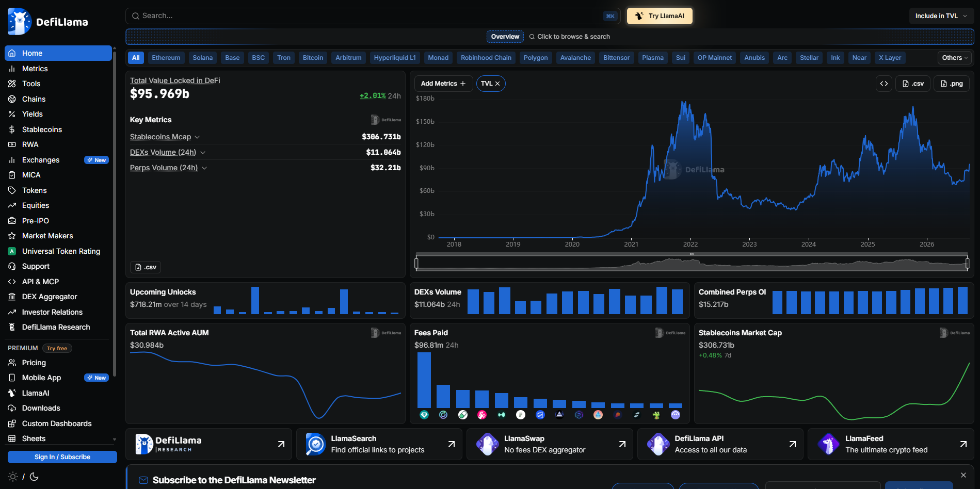Filter by Hyperliquid L1 chain
Image resolution: width=980 pixels, height=489 pixels.
click(395, 58)
